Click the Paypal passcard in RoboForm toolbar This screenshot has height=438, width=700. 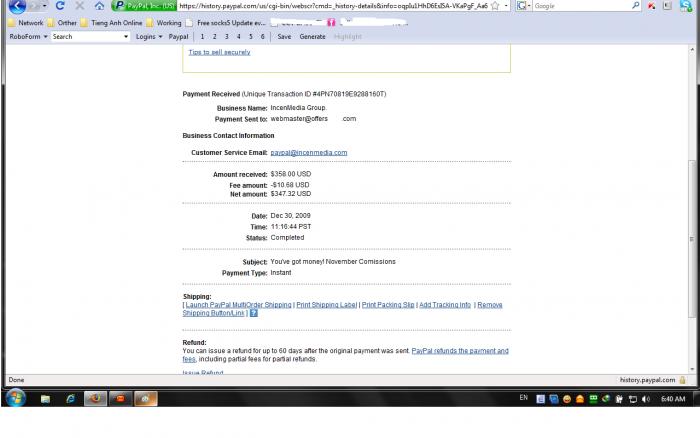pyautogui.click(x=178, y=37)
